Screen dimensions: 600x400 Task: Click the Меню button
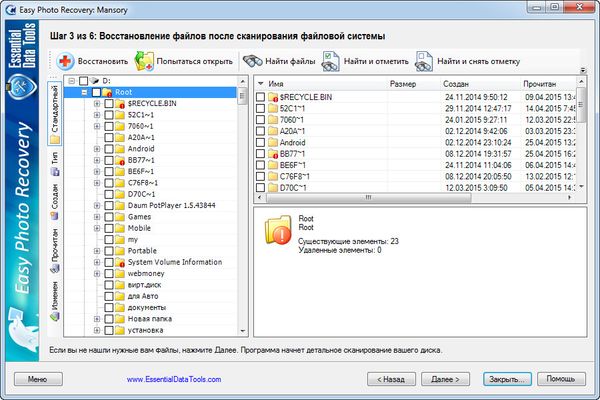(38, 379)
